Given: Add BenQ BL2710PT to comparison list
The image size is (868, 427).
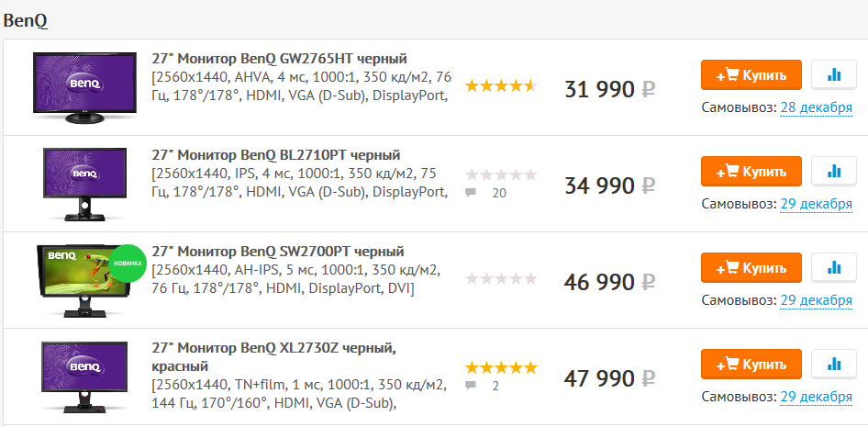Looking at the screenshot, I should 834,171.
